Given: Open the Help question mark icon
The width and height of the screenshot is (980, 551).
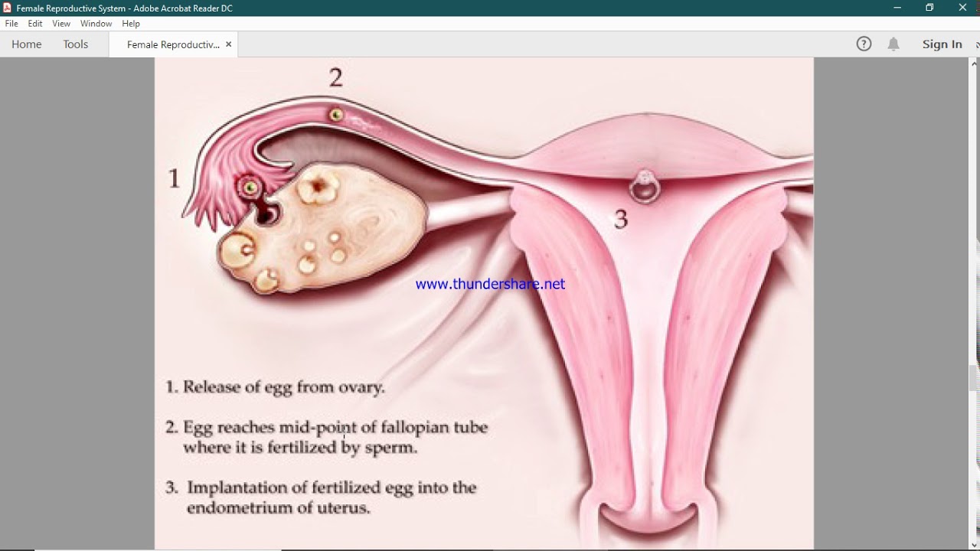Looking at the screenshot, I should pyautogui.click(x=864, y=44).
